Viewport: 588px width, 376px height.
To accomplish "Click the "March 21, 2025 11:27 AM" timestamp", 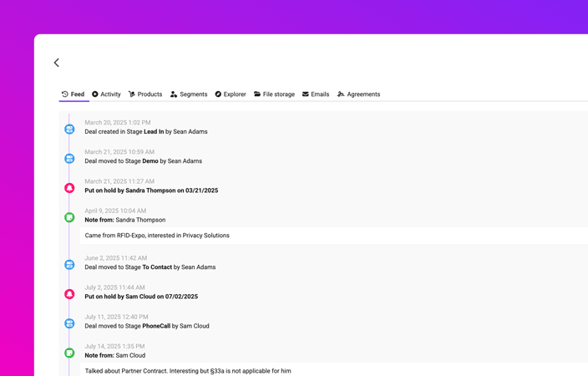I will coord(119,181).
